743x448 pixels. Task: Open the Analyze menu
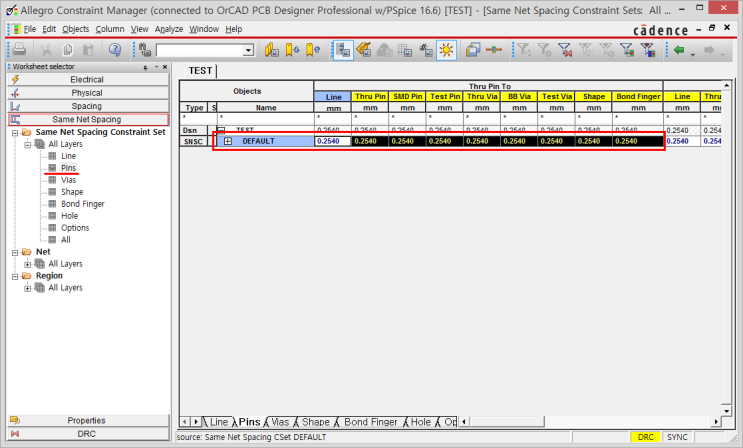(x=169, y=29)
